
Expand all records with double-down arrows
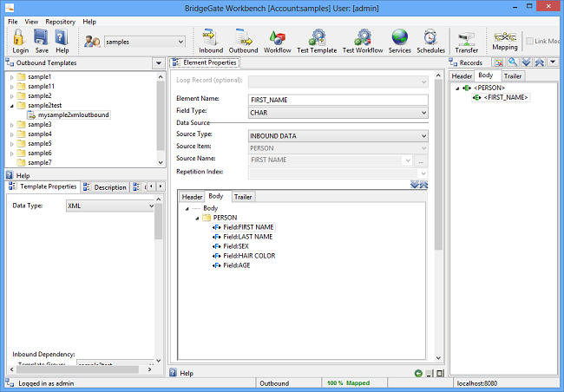point(526,62)
